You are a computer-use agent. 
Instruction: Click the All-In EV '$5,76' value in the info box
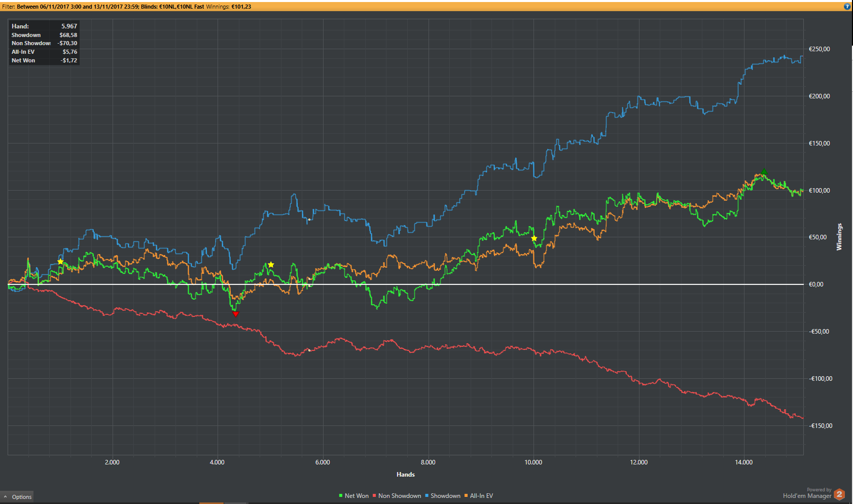[70, 52]
